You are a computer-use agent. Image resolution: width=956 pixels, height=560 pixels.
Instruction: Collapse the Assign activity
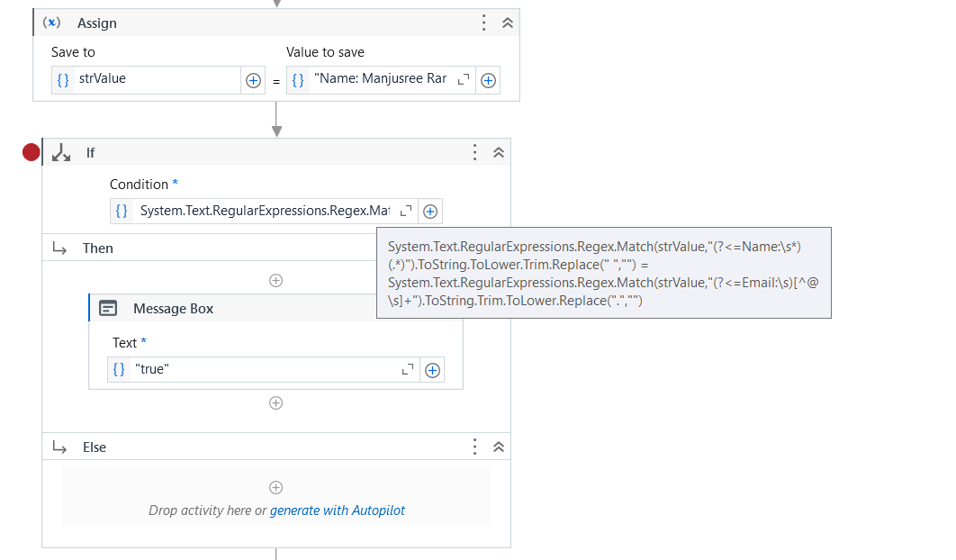(x=508, y=23)
